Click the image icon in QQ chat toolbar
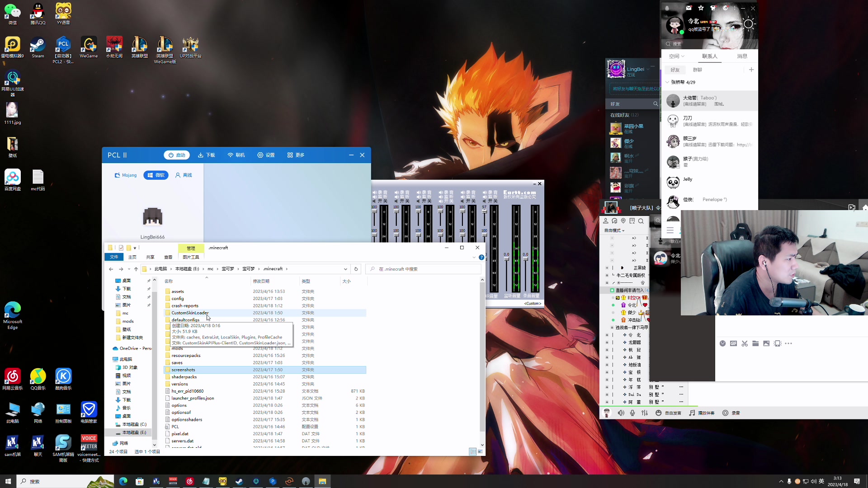The height and width of the screenshot is (488, 868). pyautogui.click(x=766, y=343)
